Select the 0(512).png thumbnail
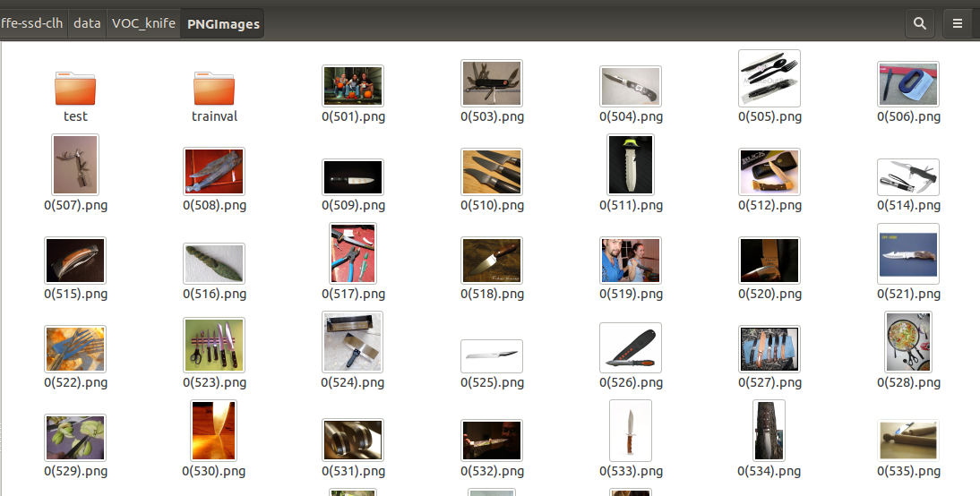The image size is (980, 496). 769,172
